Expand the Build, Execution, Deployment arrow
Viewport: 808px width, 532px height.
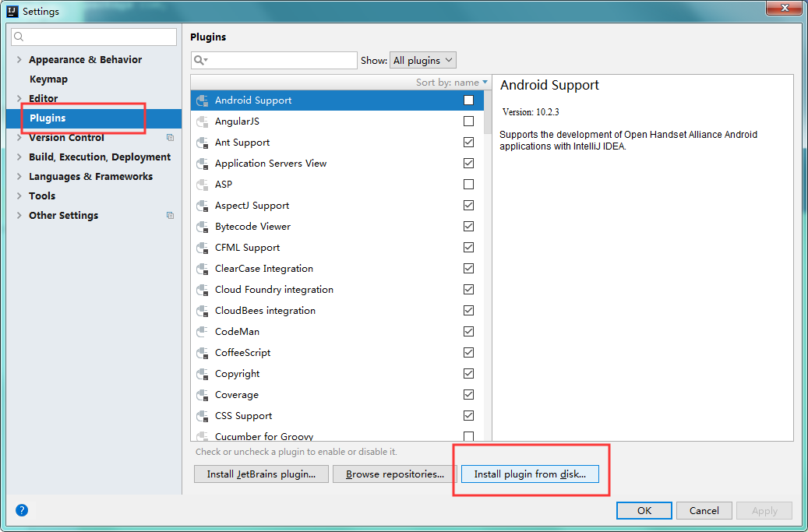click(x=19, y=157)
